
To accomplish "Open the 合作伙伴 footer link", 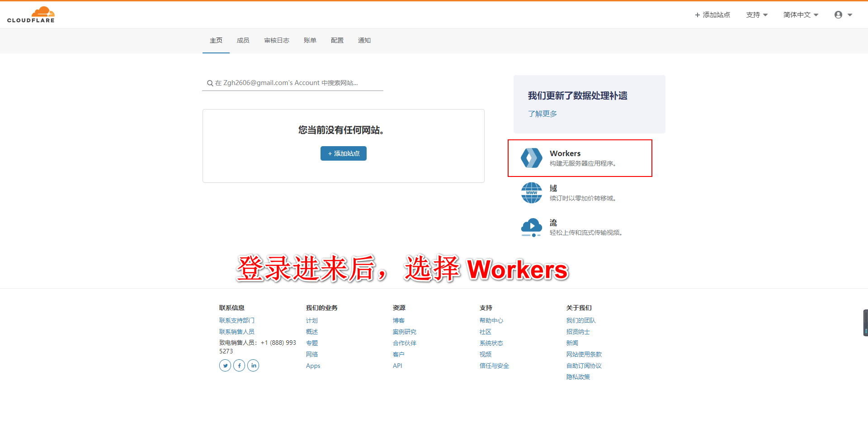I will [x=405, y=343].
